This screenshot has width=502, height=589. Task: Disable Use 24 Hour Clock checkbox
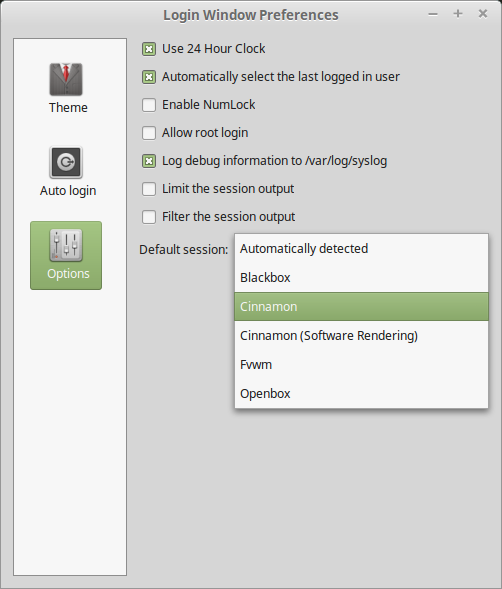(149, 49)
